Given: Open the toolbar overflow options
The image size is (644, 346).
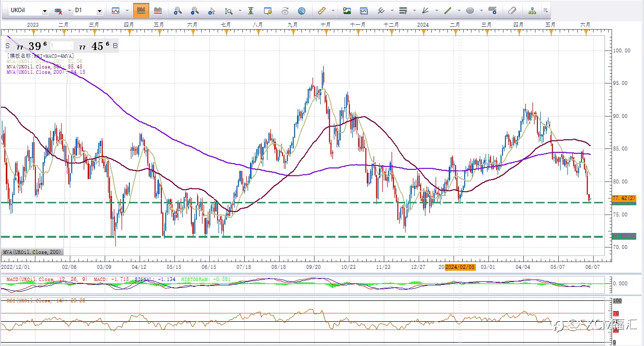Looking at the screenshot, I should 546,10.
